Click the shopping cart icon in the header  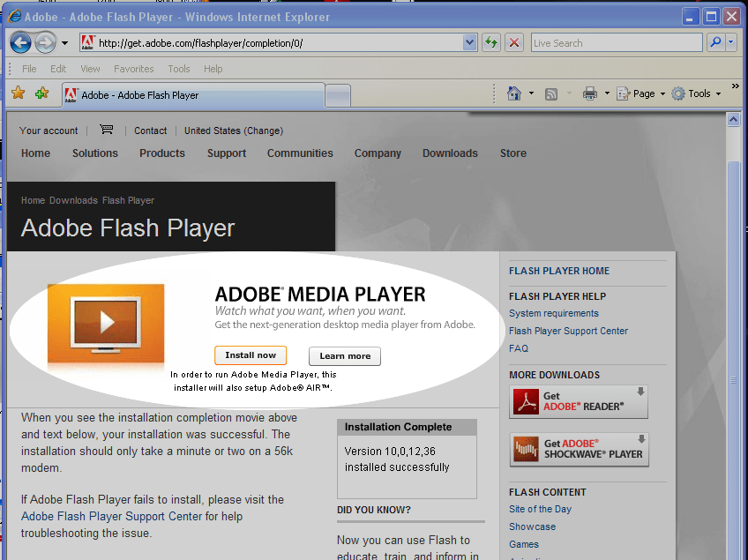pos(106,130)
